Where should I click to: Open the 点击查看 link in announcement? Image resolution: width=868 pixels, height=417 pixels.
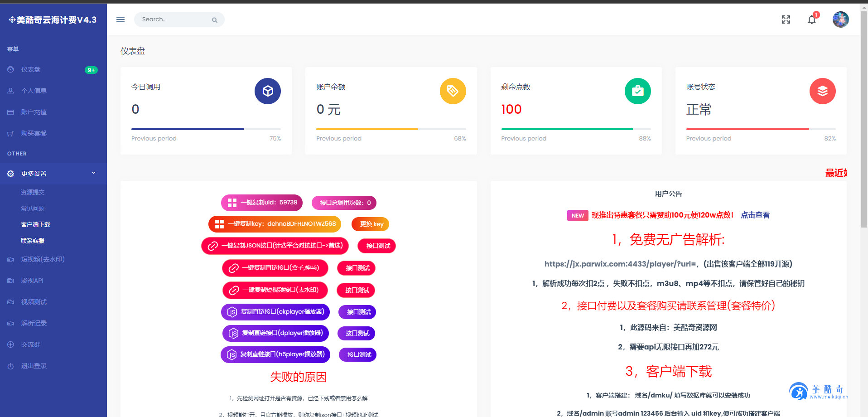click(755, 215)
